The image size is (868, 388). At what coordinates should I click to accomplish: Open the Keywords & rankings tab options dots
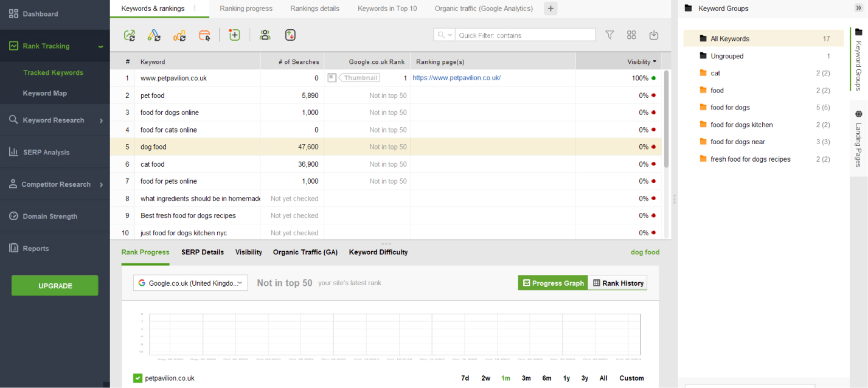[195, 9]
